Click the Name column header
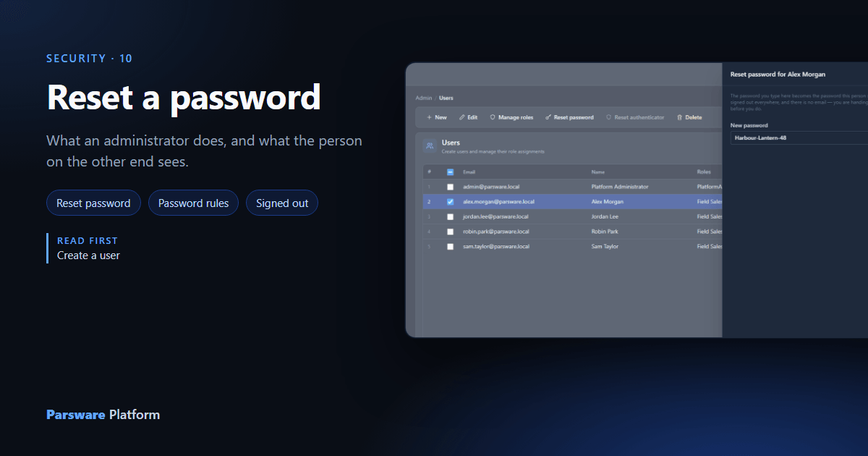868x456 pixels. pyautogui.click(x=597, y=172)
